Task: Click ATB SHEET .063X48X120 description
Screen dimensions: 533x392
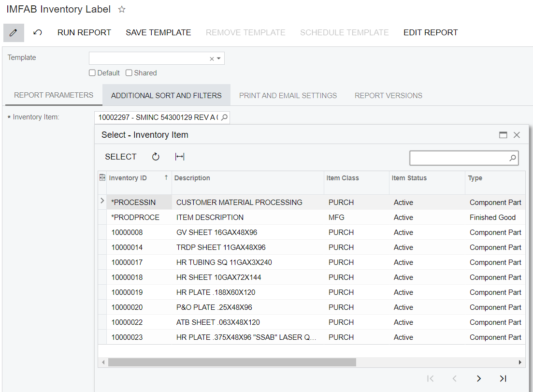Action: (218, 322)
